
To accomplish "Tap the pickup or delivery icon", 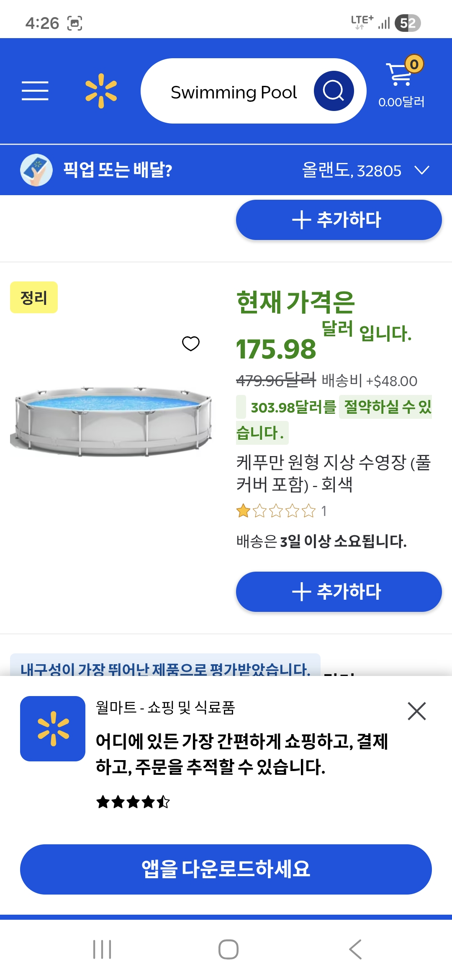I will [x=36, y=170].
